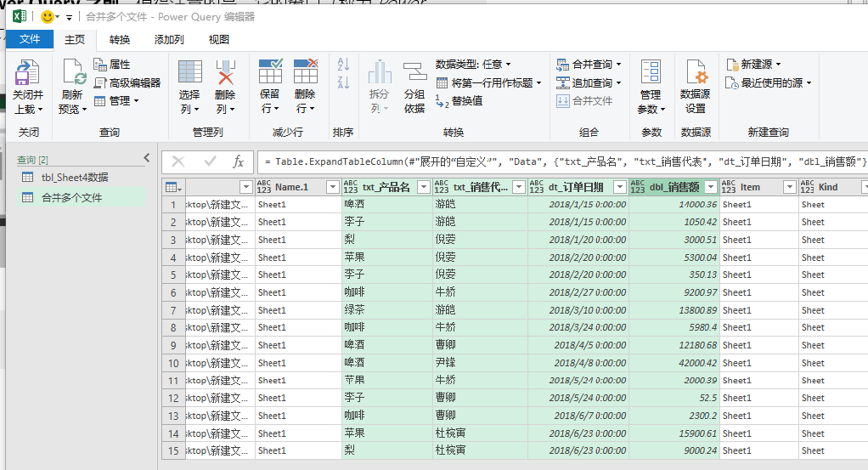Expand the New Source dropdown
This screenshot has height=470, width=868.
tap(753, 64)
